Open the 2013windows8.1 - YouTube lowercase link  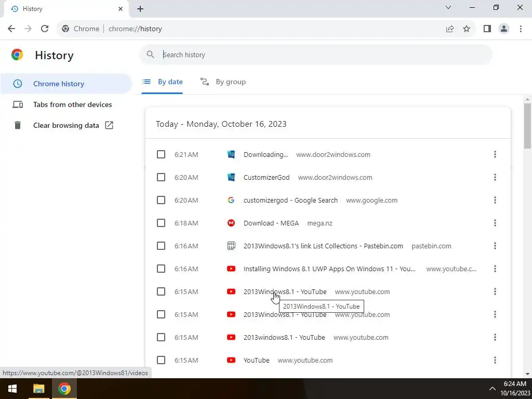284,337
